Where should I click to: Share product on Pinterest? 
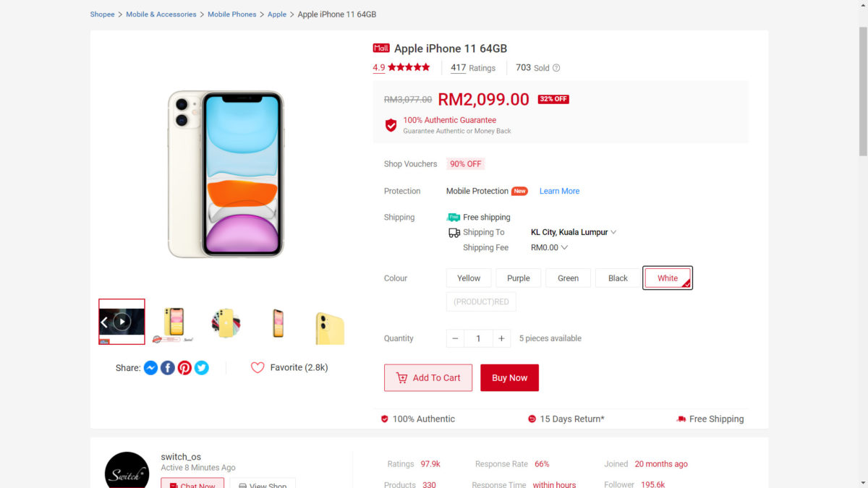[x=184, y=368]
